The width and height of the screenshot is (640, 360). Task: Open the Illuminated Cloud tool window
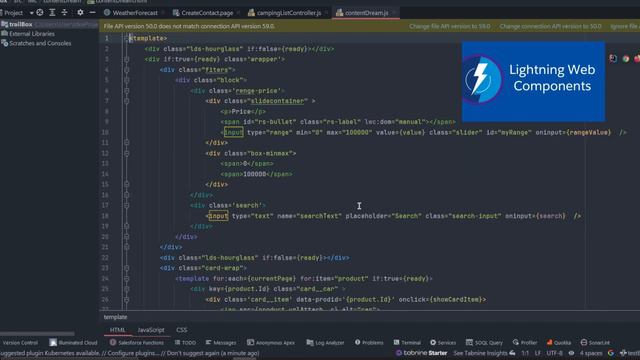pos(73,343)
